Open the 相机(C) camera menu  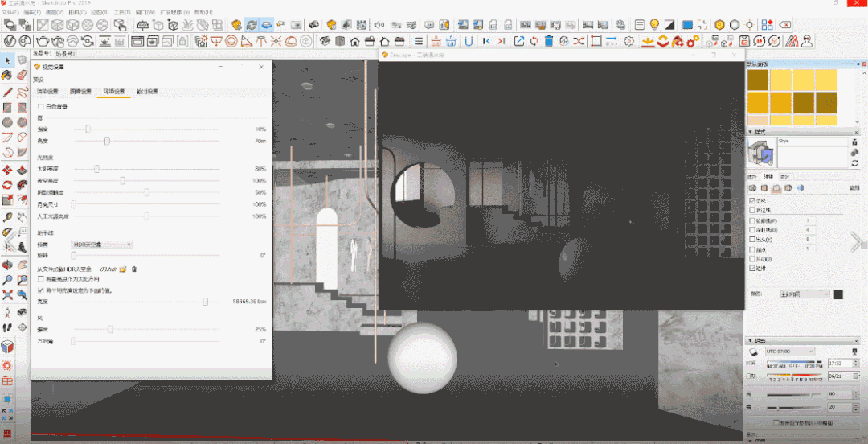coord(77,11)
